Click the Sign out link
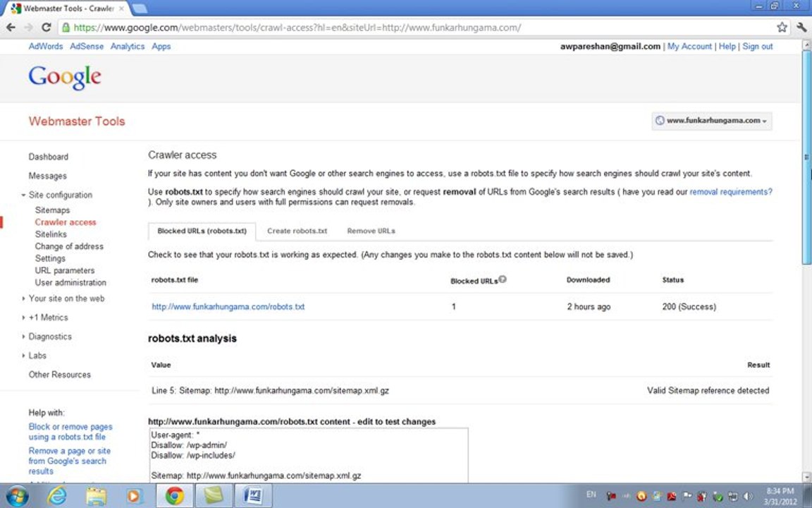 [758, 46]
